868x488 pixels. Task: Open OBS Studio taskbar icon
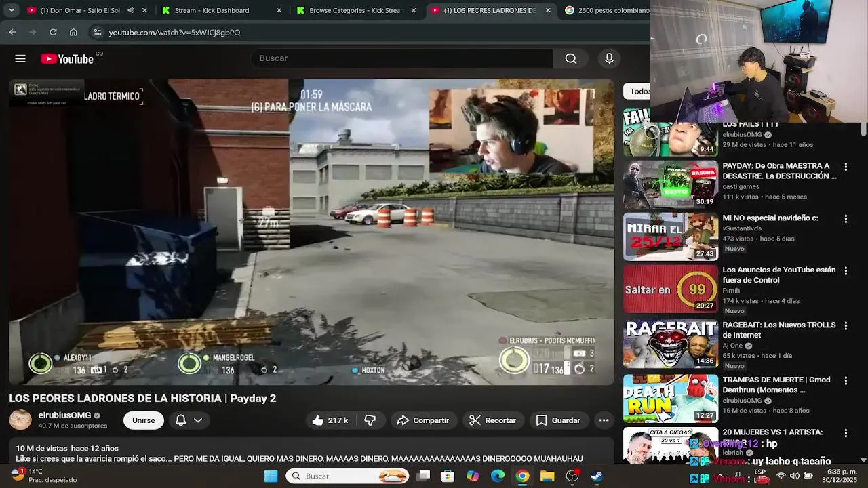(572, 476)
